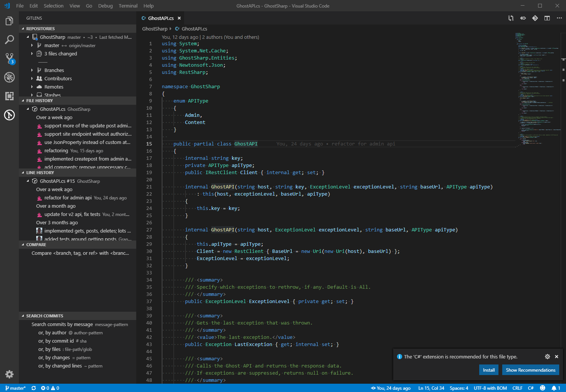Screen dimensions: 566x392
Task: Click the feedback smiley in status bar
Action: click(543, 388)
